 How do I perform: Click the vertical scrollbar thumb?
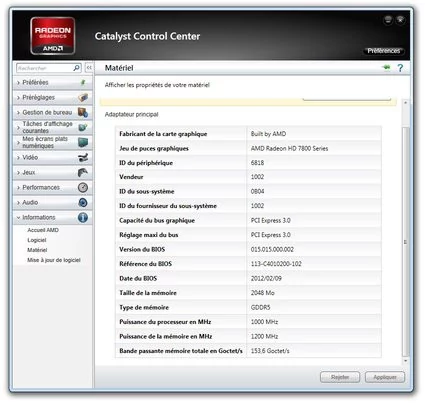click(405, 242)
